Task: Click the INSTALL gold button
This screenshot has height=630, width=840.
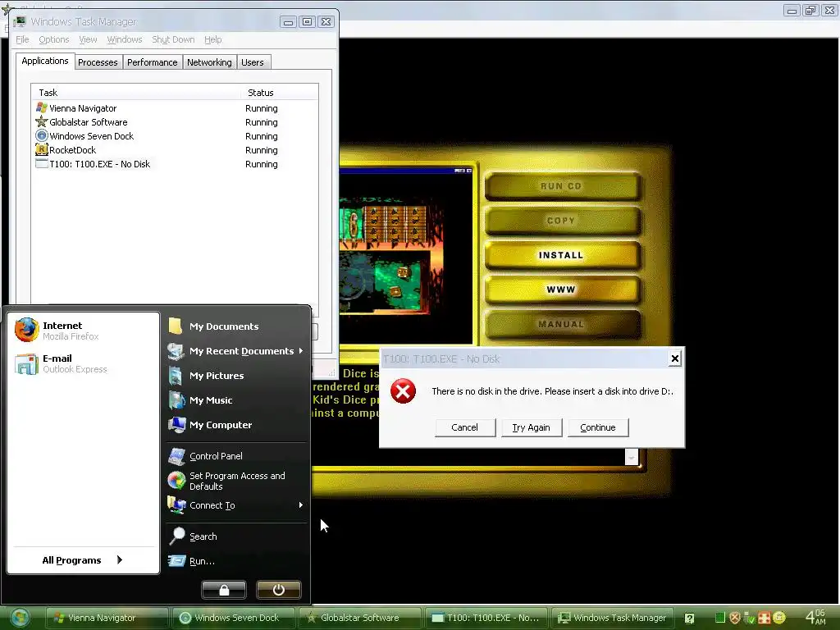Action: (561, 255)
